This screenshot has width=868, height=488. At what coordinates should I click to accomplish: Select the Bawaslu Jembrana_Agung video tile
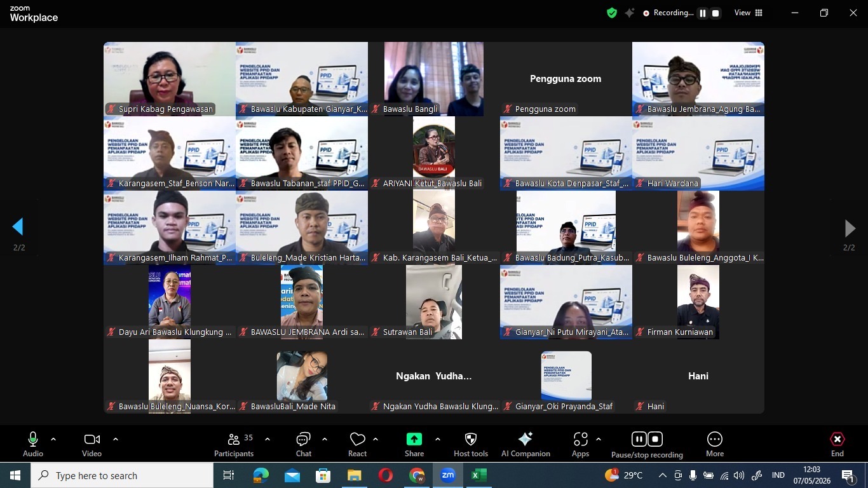point(698,79)
